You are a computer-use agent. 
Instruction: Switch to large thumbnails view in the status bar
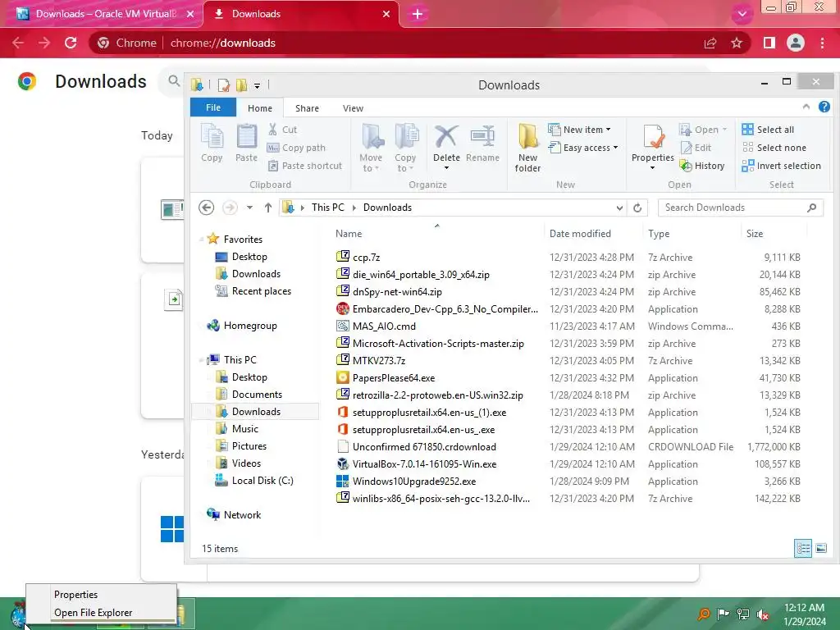820,548
